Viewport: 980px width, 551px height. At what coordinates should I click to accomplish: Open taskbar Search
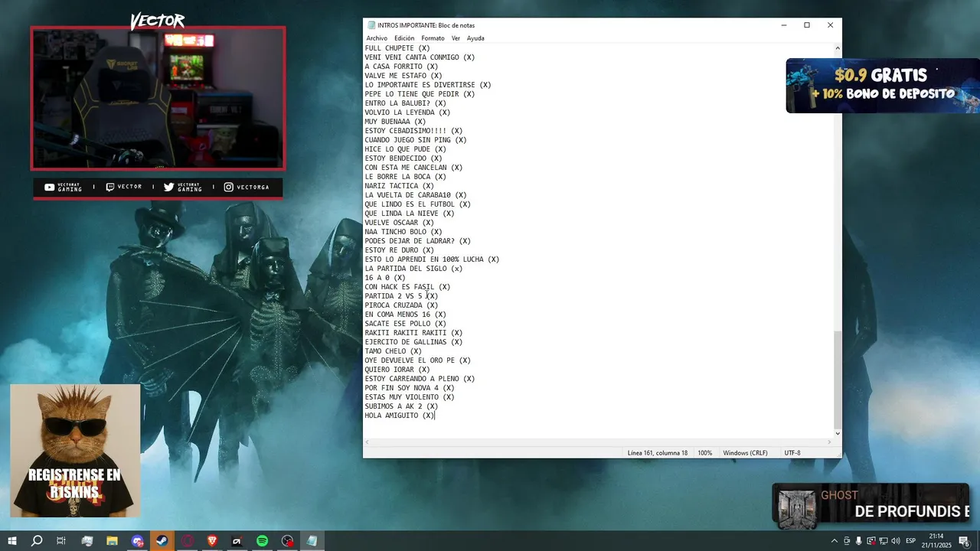37,541
